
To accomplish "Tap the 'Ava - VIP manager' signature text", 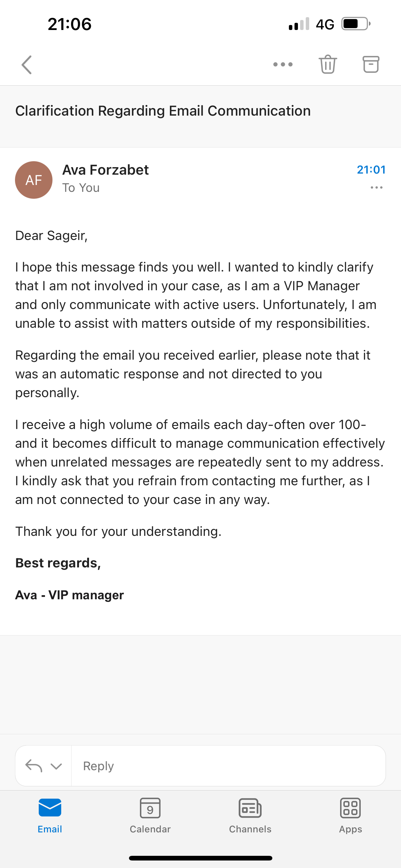I will tap(69, 595).
